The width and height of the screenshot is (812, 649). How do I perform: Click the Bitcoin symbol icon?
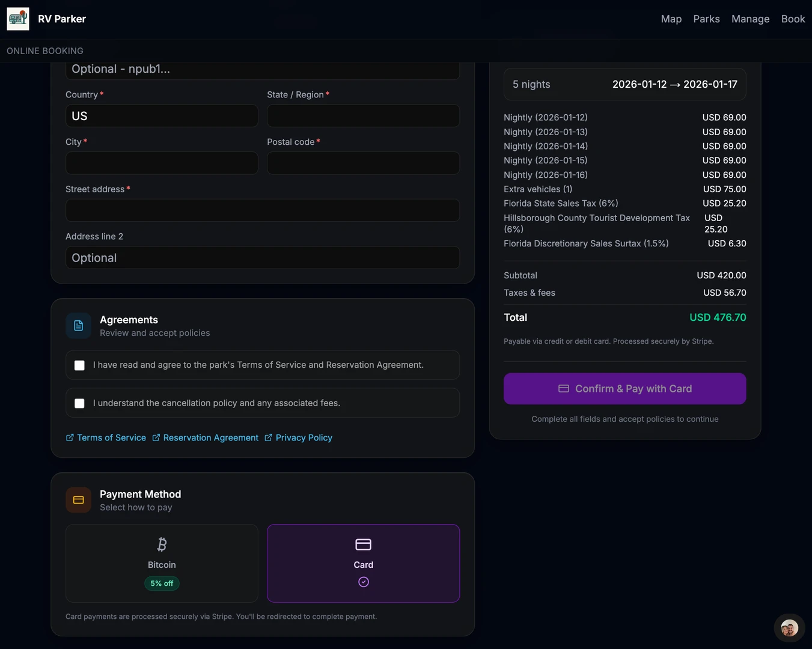coord(162,544)
